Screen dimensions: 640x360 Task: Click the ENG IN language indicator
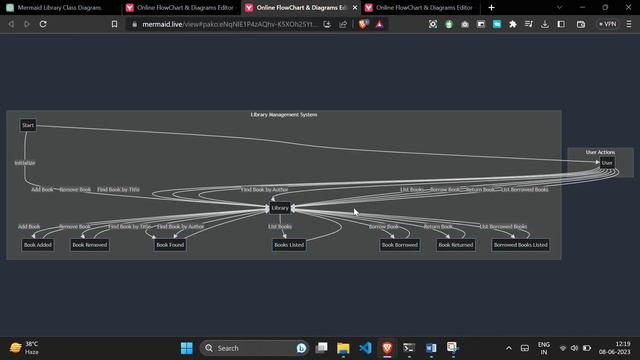point(544,348)
